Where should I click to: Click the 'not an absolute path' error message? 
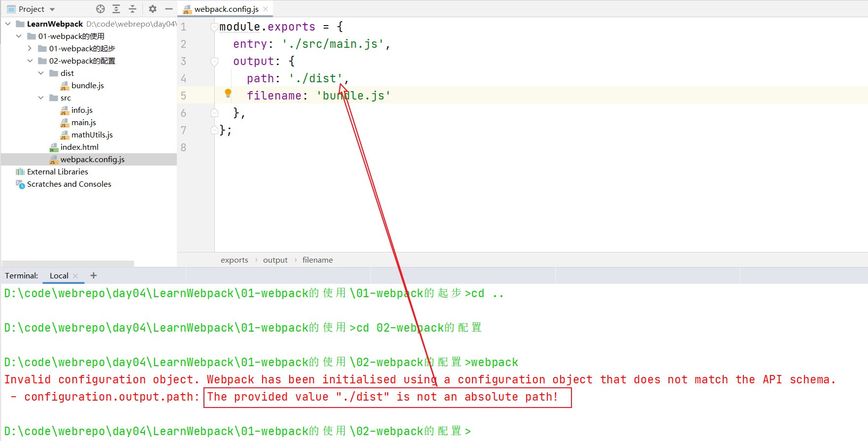382,397
